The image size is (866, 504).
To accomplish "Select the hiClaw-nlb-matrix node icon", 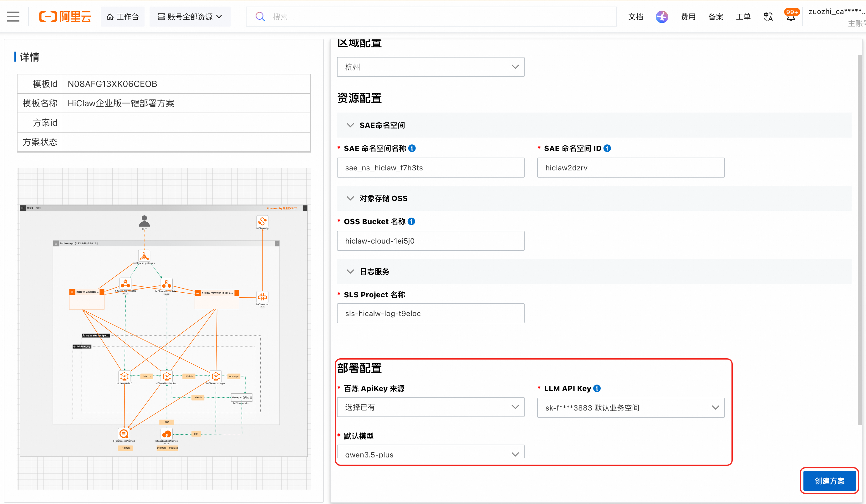I will tap(167, 284).
